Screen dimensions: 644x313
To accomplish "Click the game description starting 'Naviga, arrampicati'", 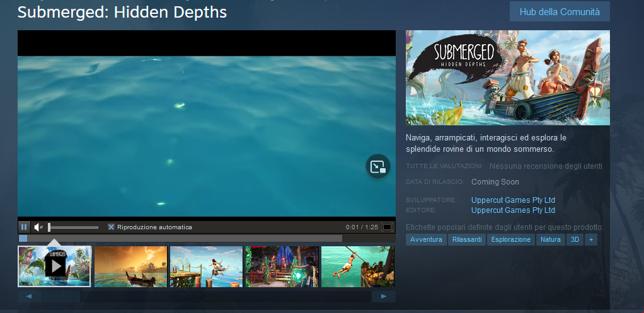I will tap(486, 143).
